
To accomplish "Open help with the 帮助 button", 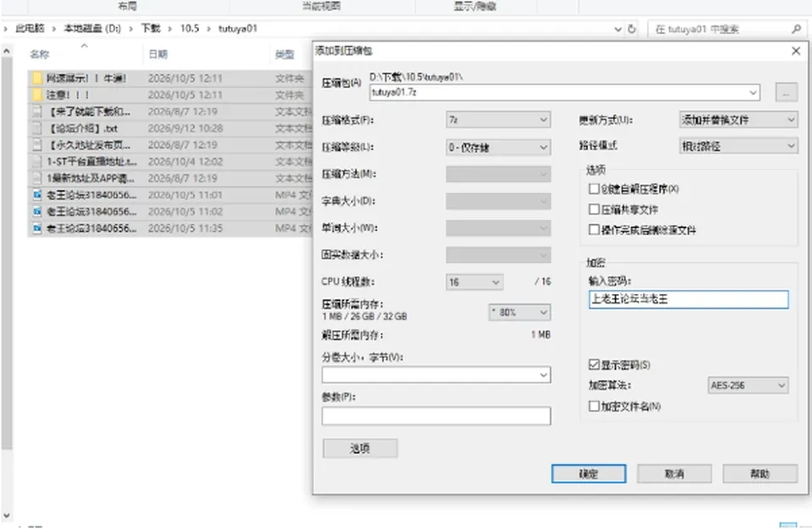I will (x=760, y=473).
